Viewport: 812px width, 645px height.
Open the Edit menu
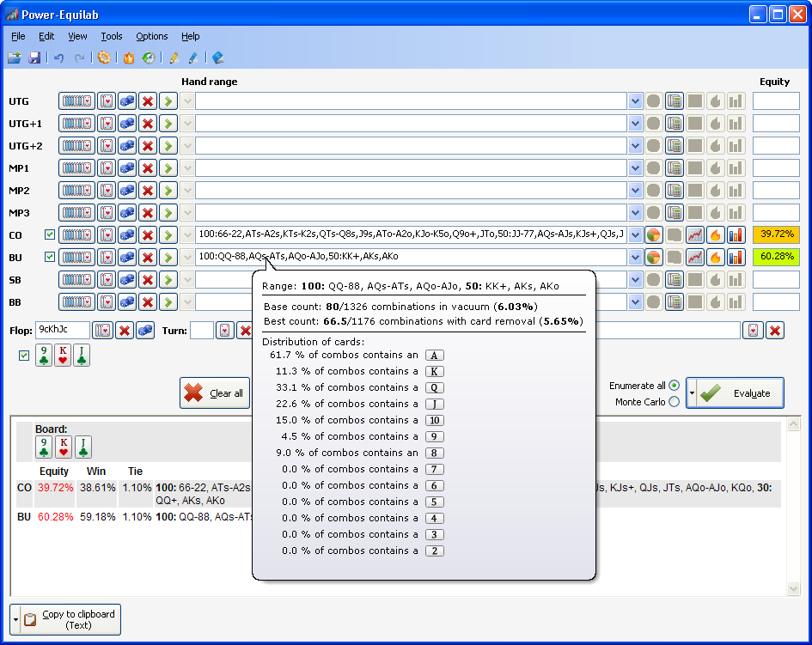[x=46, y=36]
